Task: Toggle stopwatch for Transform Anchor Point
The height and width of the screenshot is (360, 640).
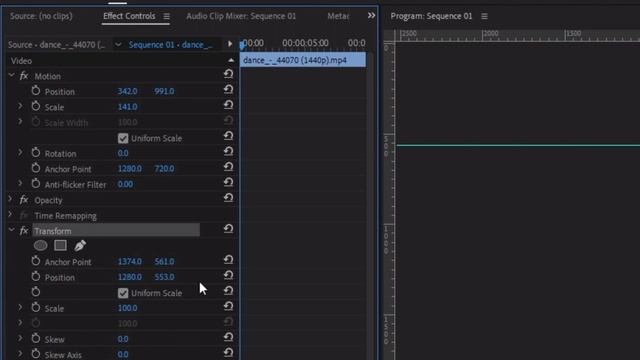Action: pos(36,261)
